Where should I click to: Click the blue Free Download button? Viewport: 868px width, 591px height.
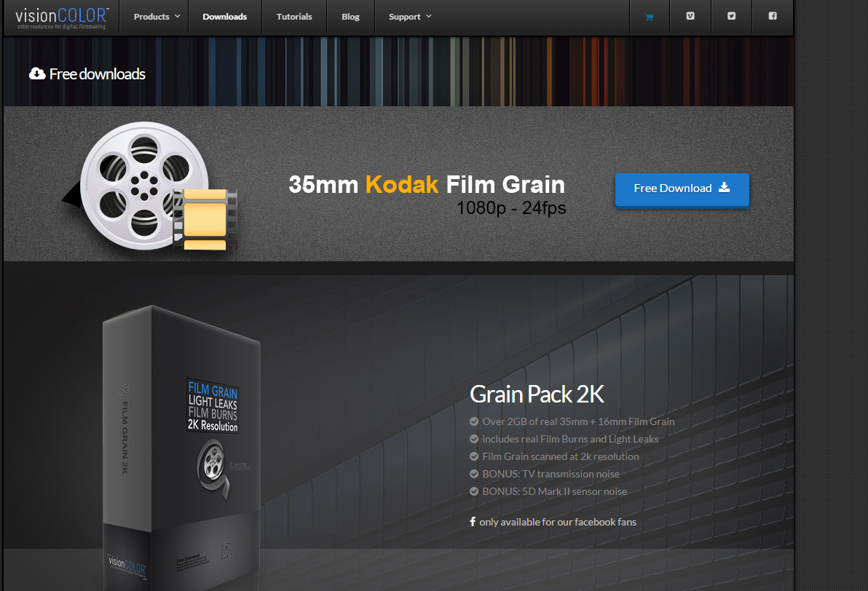(682, 190)
